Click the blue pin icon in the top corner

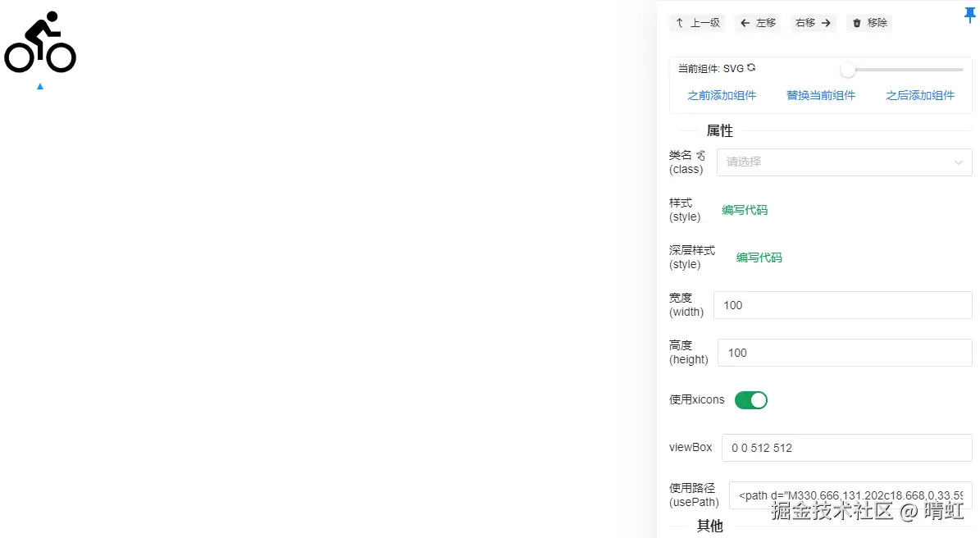point(969,15)
